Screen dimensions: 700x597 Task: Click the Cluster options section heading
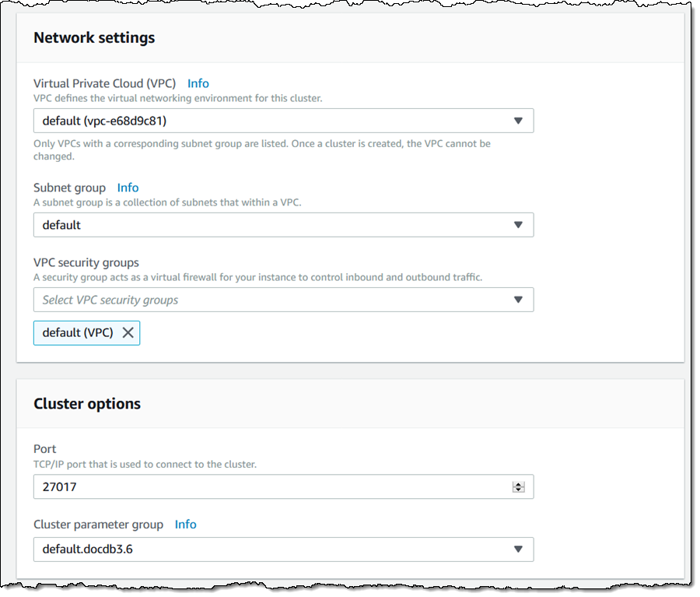click(x=87, y=404)
